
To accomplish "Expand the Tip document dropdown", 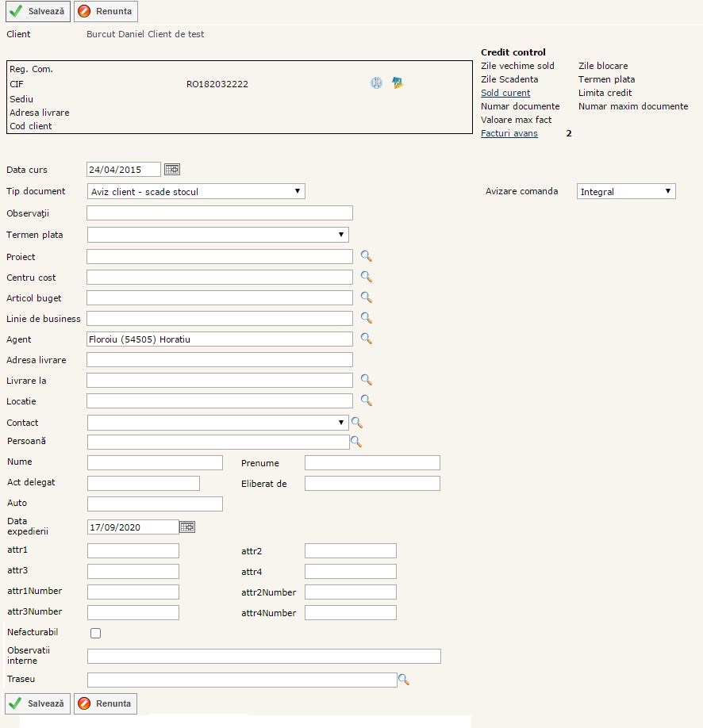I will (196, 191).
